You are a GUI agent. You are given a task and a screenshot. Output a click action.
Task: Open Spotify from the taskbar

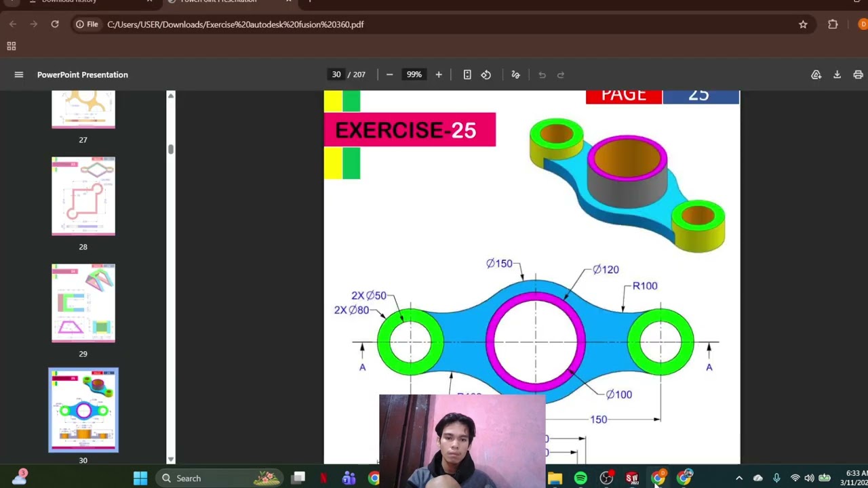(x=580, y=479)
